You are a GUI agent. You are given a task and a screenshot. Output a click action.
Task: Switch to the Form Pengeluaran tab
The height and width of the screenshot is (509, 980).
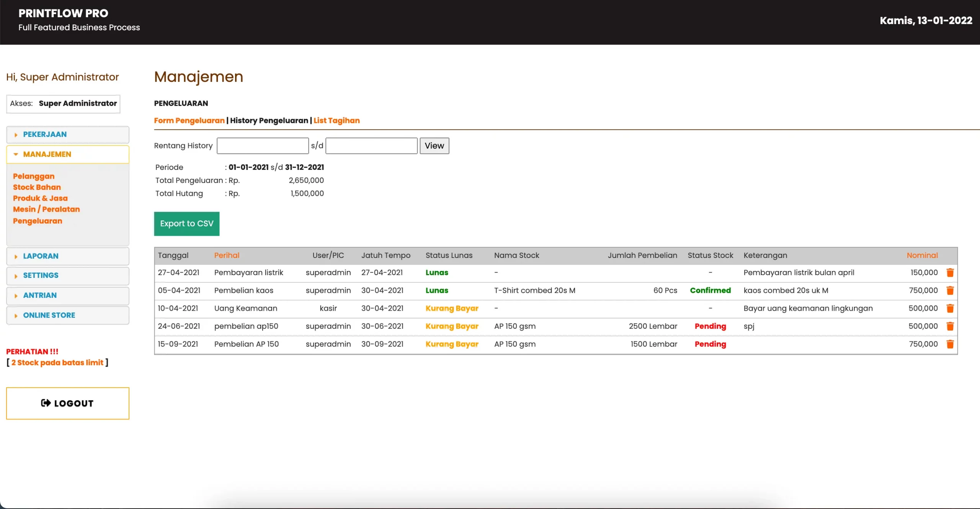pyautogui.click(x=189, y=121)
